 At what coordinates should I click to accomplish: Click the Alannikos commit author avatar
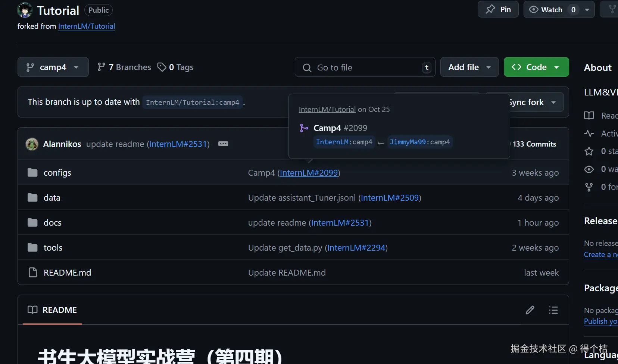coord(32,144)
